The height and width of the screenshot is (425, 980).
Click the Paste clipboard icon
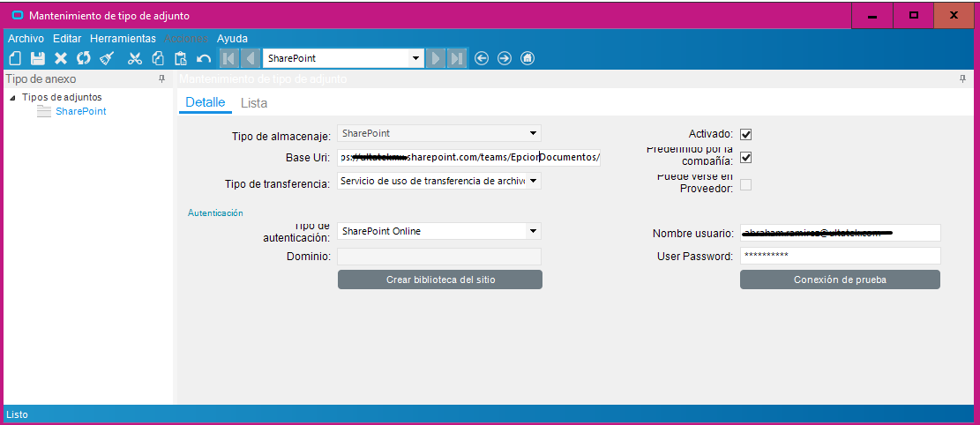point(181,59)
